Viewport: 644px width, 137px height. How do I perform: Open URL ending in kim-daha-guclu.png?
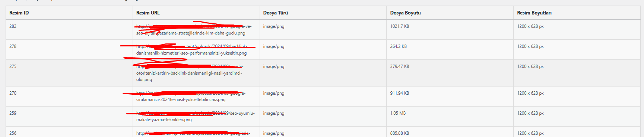tap(194, 30)
